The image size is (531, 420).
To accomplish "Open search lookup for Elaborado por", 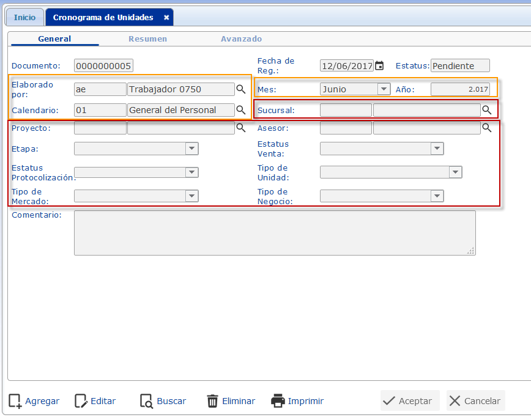I will coord(241,89).
